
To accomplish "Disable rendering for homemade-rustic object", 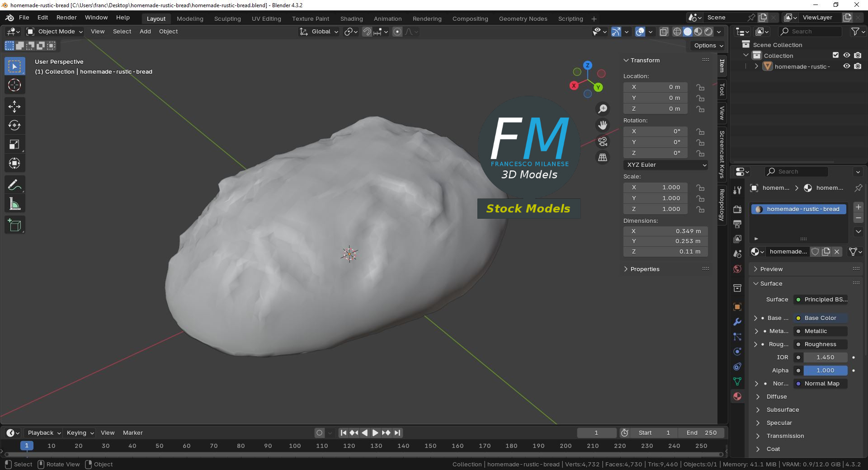I will coord(858,66).
